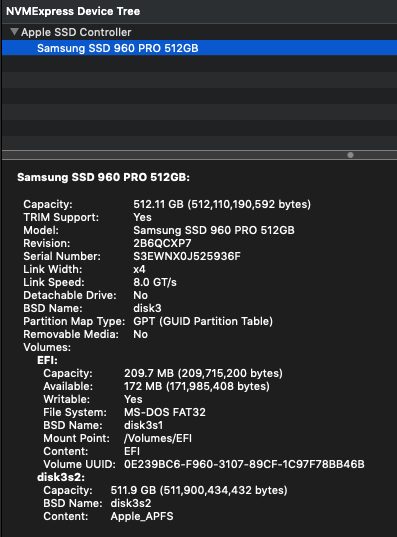The image size is (397, 537).
Task: Click the Detachable Drive: label
Action: click(x=70, y=295)
